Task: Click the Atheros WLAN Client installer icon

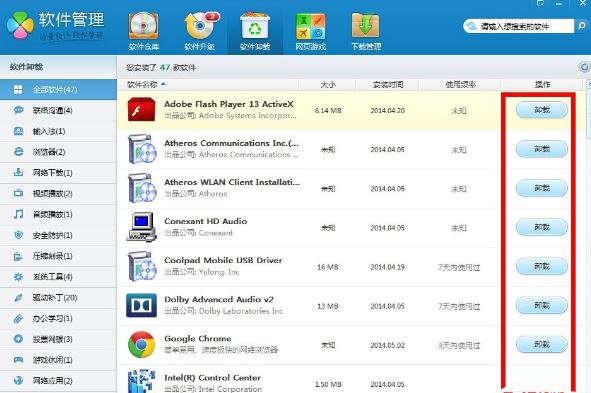Action: (142, 188)
